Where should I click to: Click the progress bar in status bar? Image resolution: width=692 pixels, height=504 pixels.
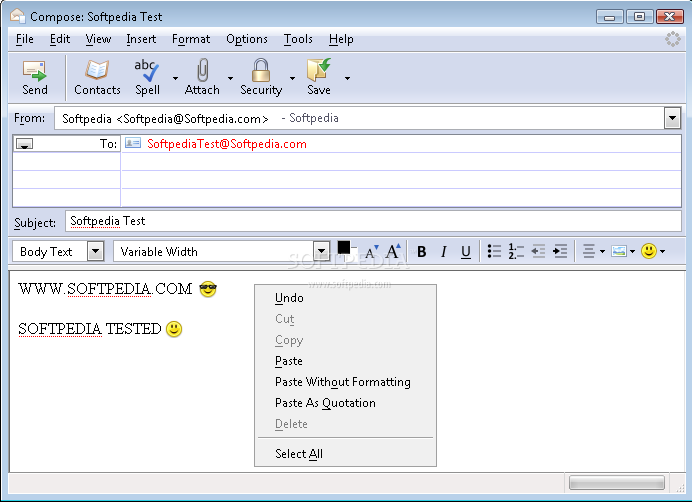617,482
